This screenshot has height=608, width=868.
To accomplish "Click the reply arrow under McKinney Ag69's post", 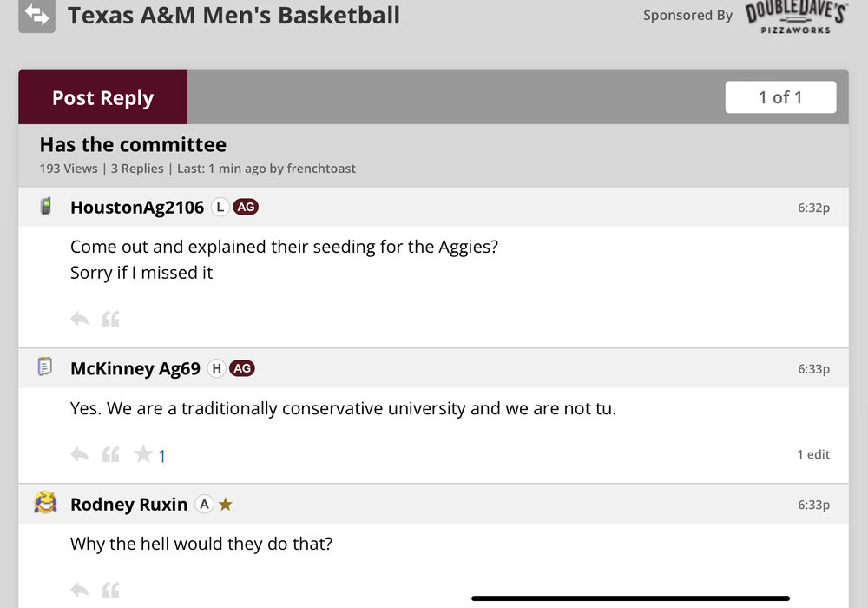I will (80, 454).
